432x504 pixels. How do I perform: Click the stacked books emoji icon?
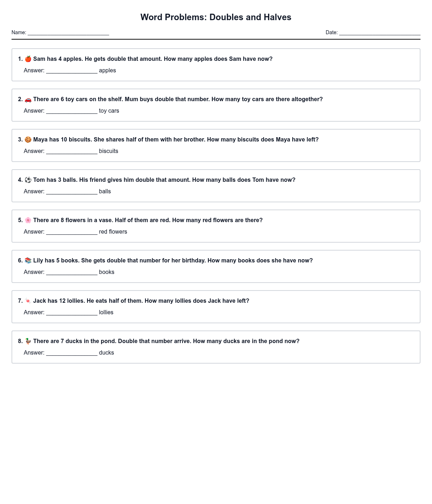[28, 261]
